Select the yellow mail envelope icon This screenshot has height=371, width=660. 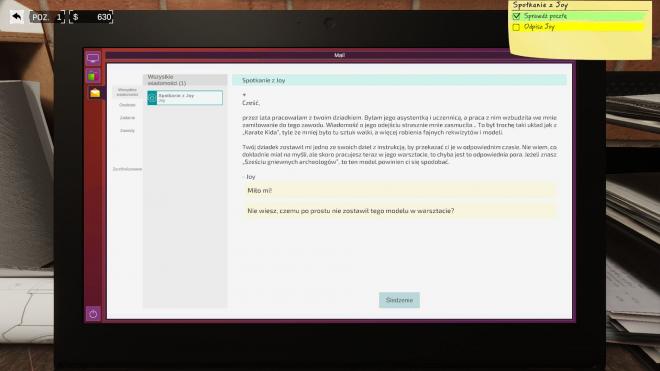click(x=95, y=93)
